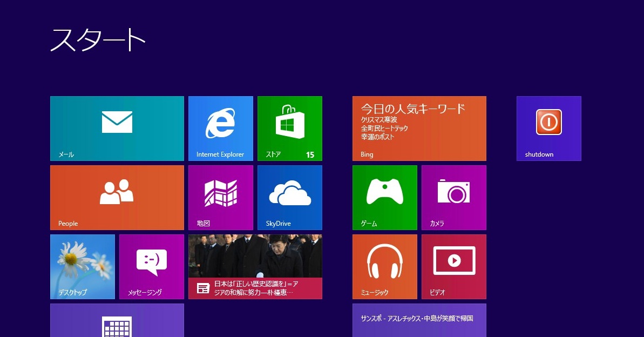Viewport: 644px width, 337px height.
Task: Open the ミュージック music tile
Action: (385, 267)
